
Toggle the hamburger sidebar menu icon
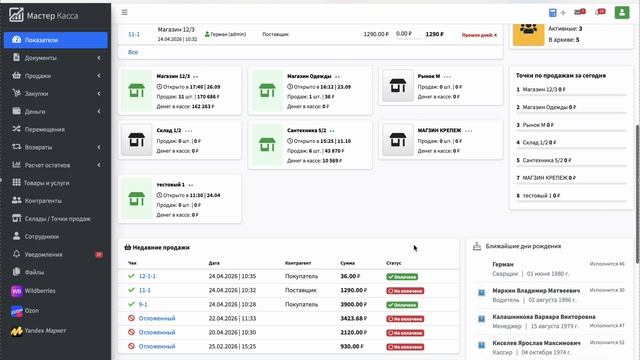(124, 12)
